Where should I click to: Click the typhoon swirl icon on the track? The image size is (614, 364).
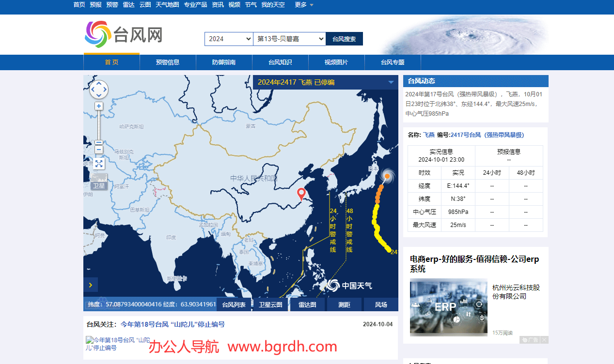click(x=387, y=176)
